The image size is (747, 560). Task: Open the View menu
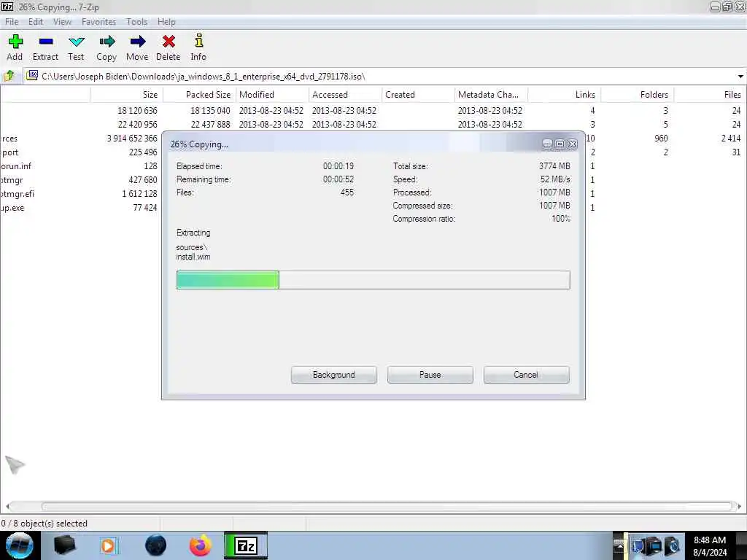[x=62, y=22]
